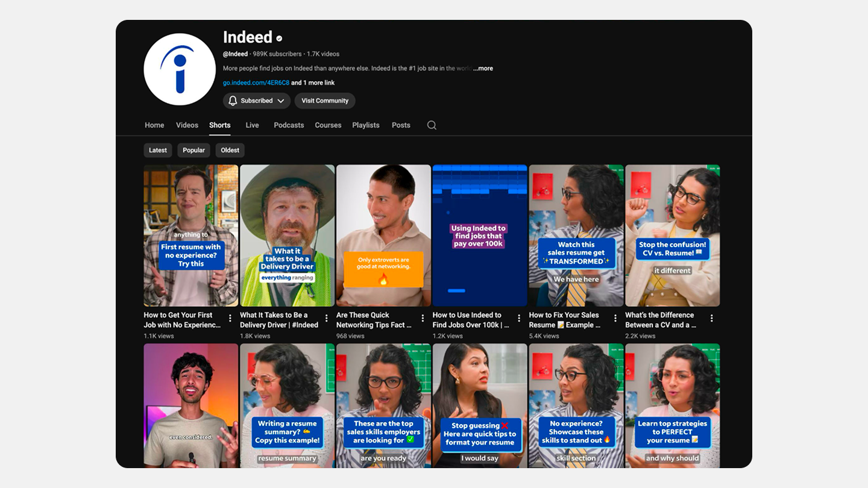
Task: Open options menu on the Networking Tips short
Action: (423, 318)
